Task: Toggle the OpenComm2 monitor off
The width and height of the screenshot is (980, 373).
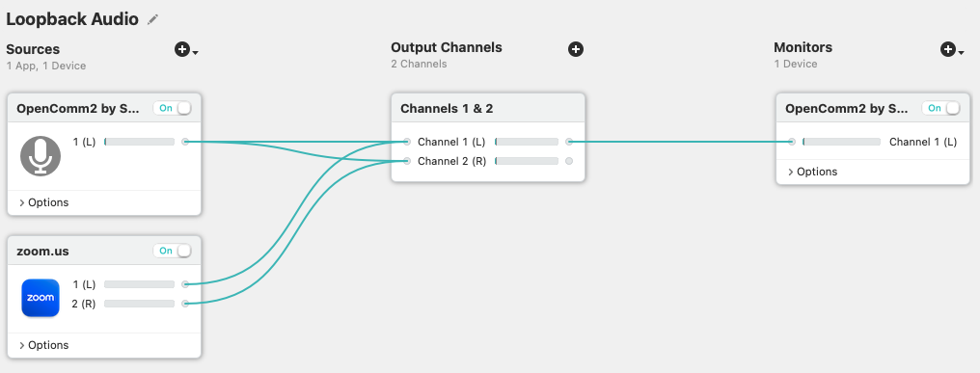Action: coord(941,108)
